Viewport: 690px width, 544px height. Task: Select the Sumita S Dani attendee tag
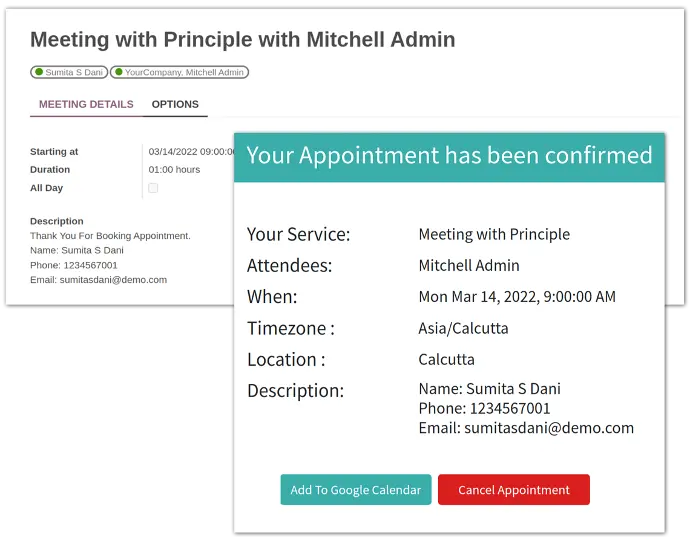[x=69, y=72]
